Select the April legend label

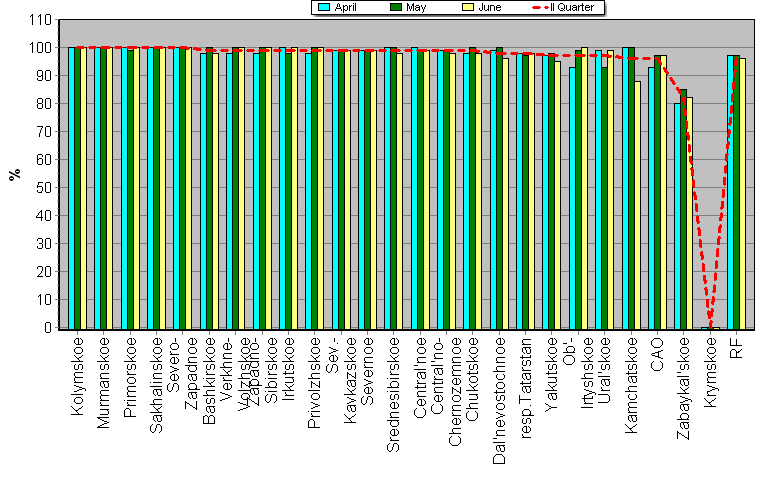(345, 7)
